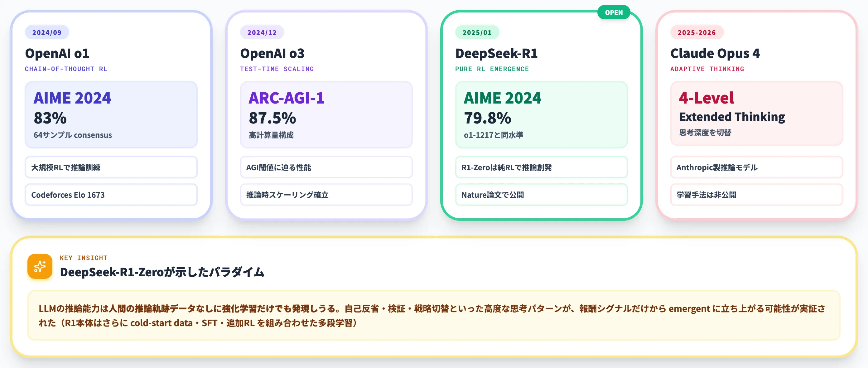Click the OpenAI o1 card title

[x=57, y=53]
